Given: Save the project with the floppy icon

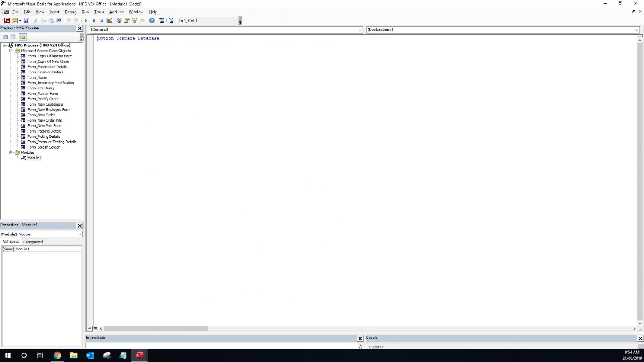Looking at the screenshot, I should pos(26,21).
